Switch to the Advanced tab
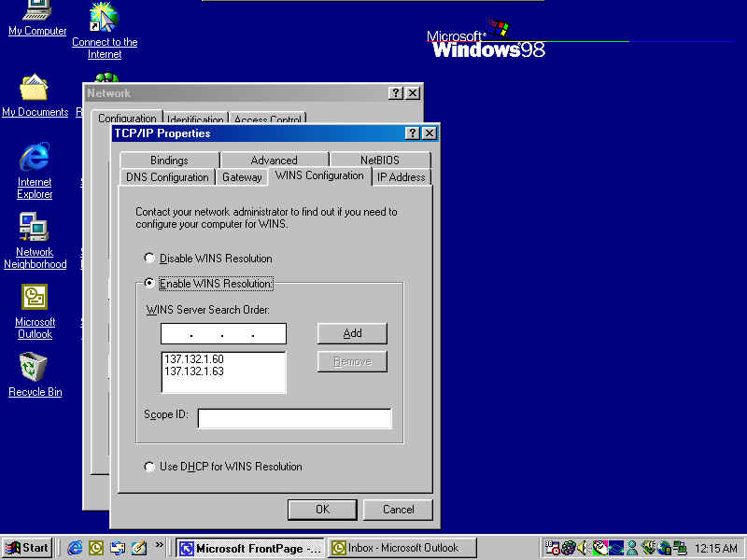The width and height of the screenshot is (747, 560). coord(274,160)
